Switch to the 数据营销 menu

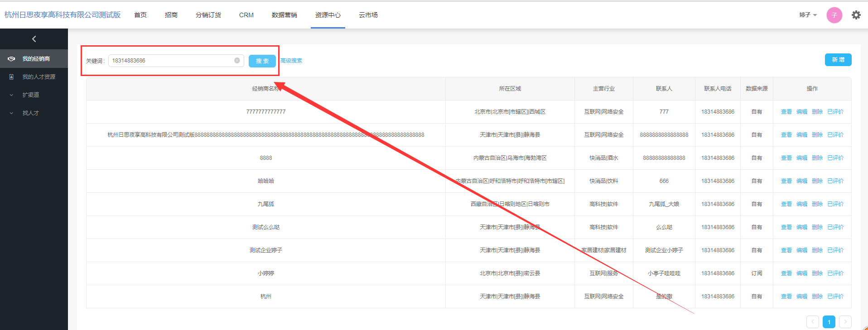pyautogui.click(x=284, y=15)
